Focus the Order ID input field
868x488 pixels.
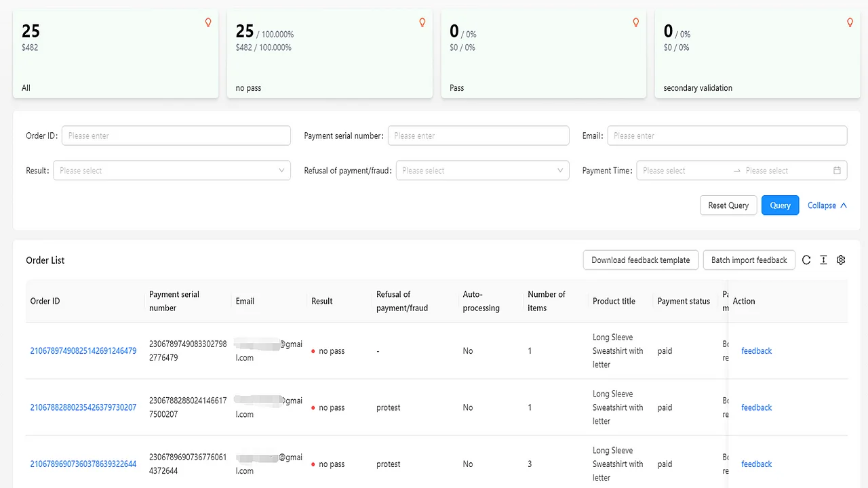tap(176, 136)
